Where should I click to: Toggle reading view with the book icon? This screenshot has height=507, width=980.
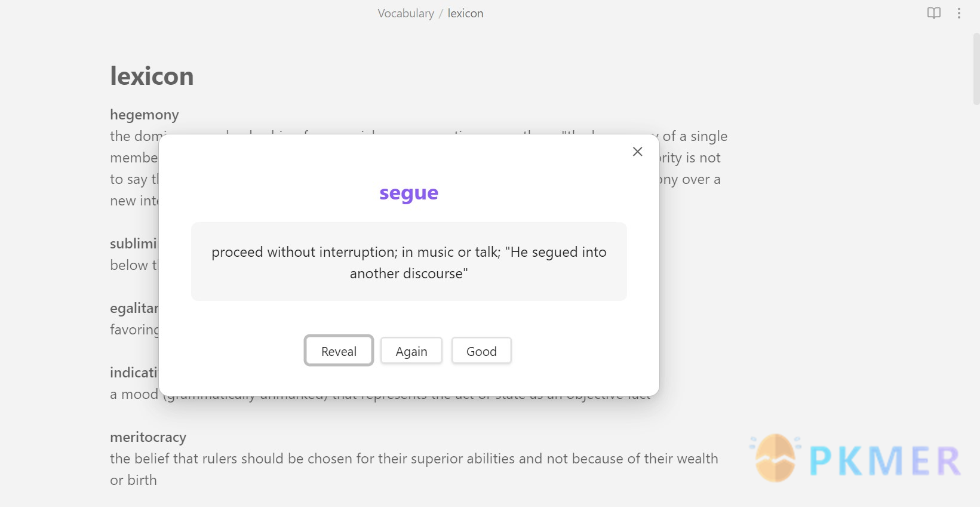coord(933,13)
